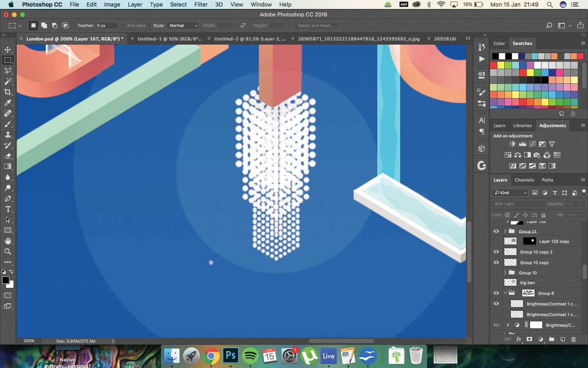Image resolution: width=588 pixels, height=368 pixels.
Task: Show the big ben layer
Action: (496, 283)
